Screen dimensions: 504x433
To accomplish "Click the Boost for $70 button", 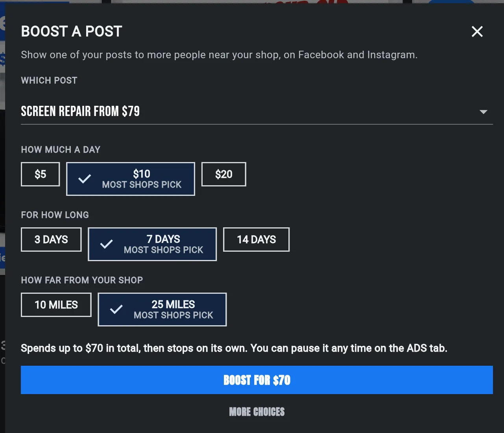I will pyautogui.click(x=257, y=380).
